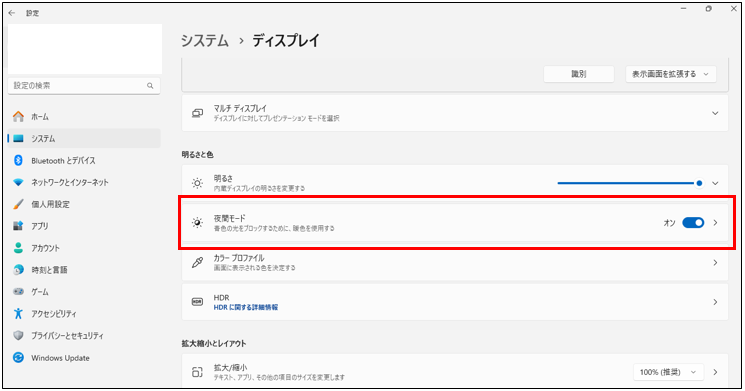Image resolution: width=745 pixels, height=391 pixels.
Task: Click the back arrow icon beside 設定
Action: pos(12,13)
